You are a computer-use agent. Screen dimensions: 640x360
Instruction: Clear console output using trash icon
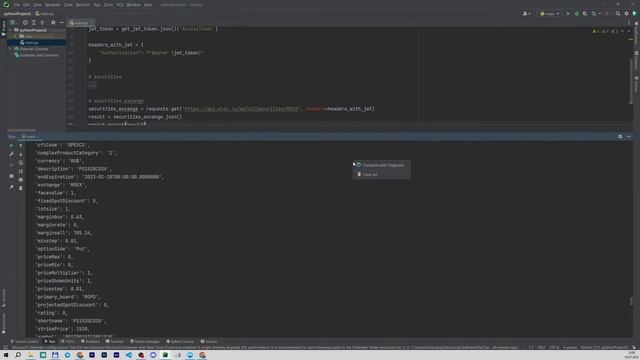click(x=21, y=188)
